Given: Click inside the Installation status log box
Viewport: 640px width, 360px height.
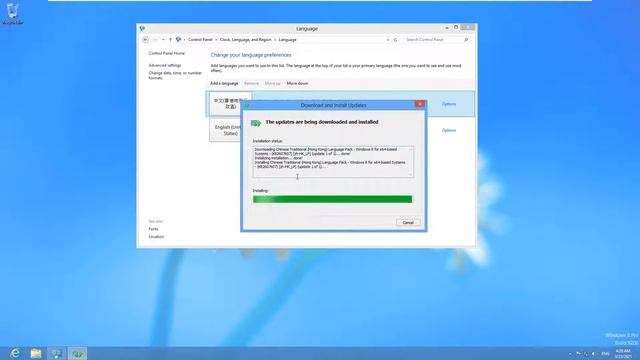Looking at the screenshot, I should (x=333, y=162).
